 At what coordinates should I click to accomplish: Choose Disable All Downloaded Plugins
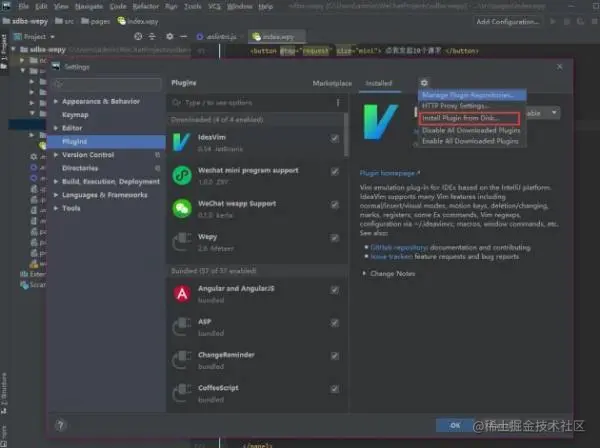(x=472, y=130)
